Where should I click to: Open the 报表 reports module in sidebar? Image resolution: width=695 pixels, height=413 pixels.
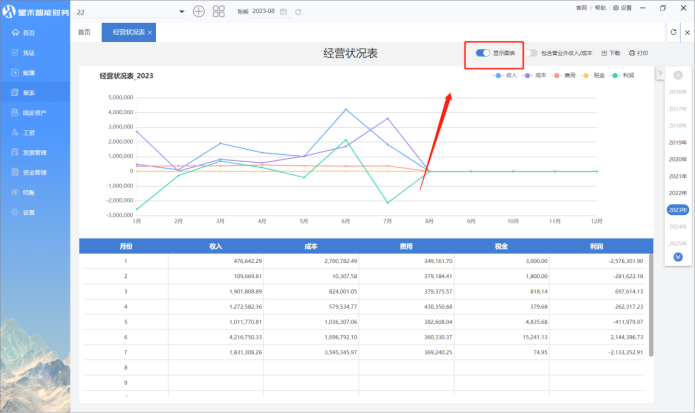29,93
